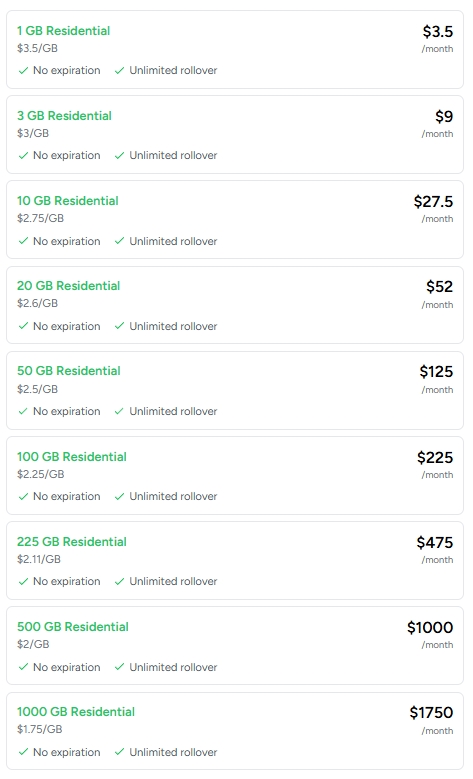Click the $27.5 per month price
The height and width of the screenshot is (779, 473).
[433, 202]
